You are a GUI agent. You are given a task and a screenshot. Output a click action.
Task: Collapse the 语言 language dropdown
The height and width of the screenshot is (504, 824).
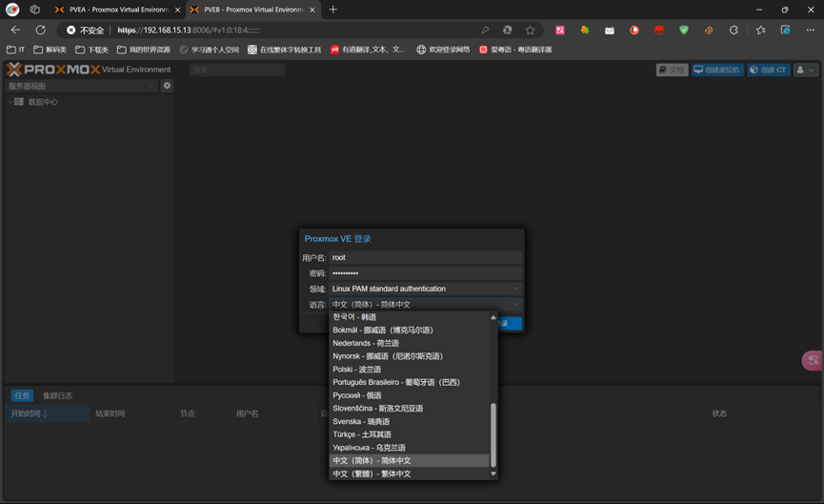(515, 304)
